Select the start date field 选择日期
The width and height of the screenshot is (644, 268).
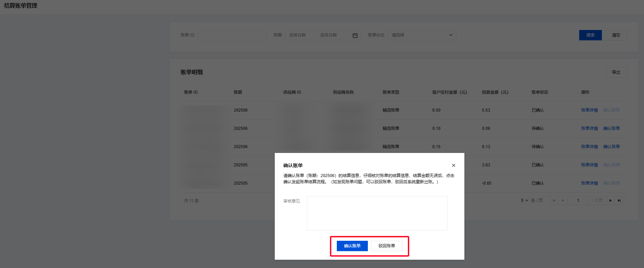click(298, 35)
